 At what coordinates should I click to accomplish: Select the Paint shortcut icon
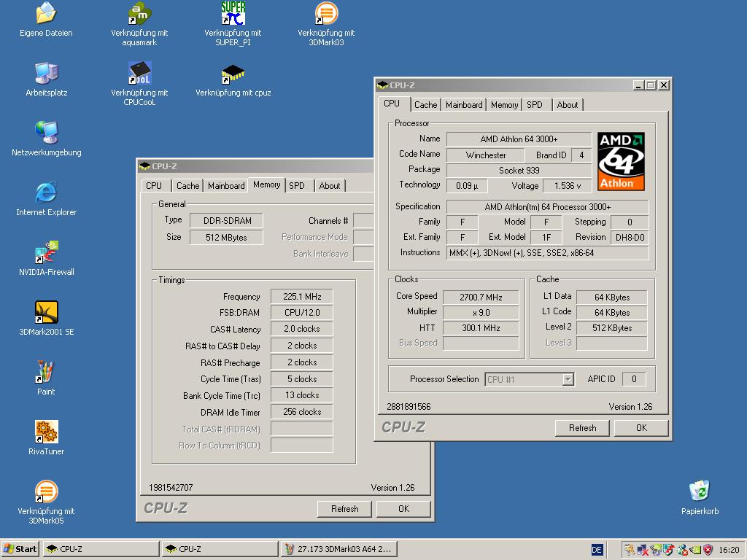click(46, 372)
